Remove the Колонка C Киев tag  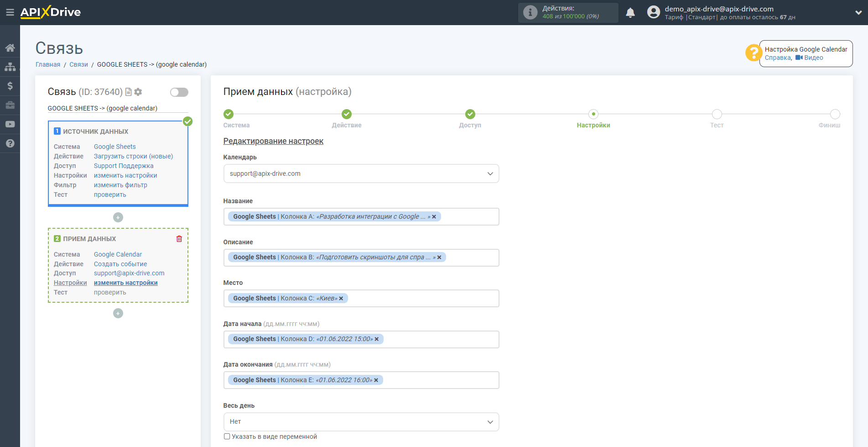click(341, 299)
